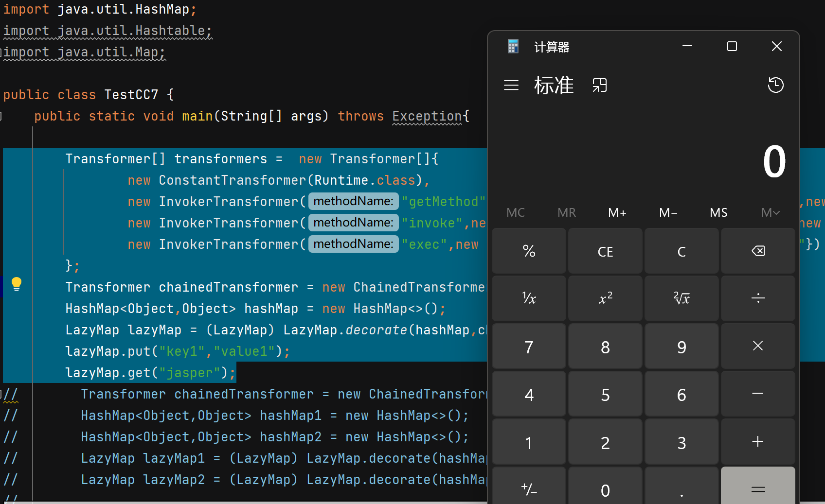
Task: Click the M- memory subtract button
Action: click(x=668, y=212)
